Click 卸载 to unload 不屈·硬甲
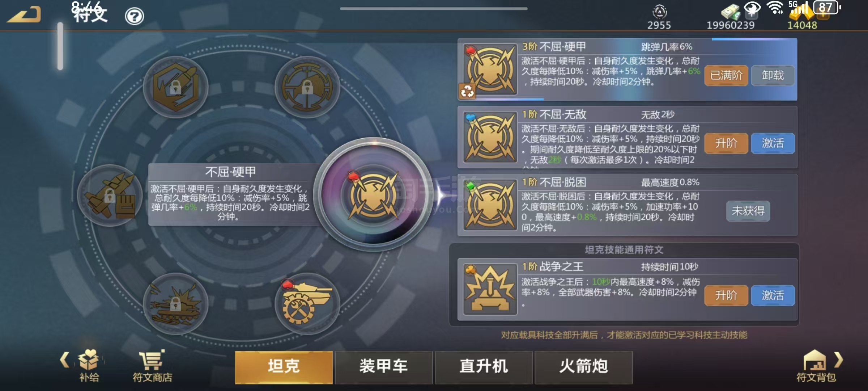This screenshot has width=868, height=391. point(773,75)
